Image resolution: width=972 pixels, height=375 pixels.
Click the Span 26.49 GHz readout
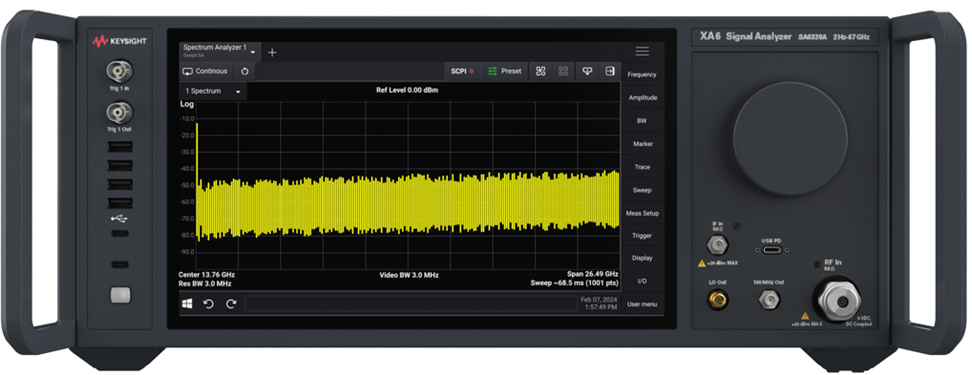pyautogui.click(x=593, y=274)
